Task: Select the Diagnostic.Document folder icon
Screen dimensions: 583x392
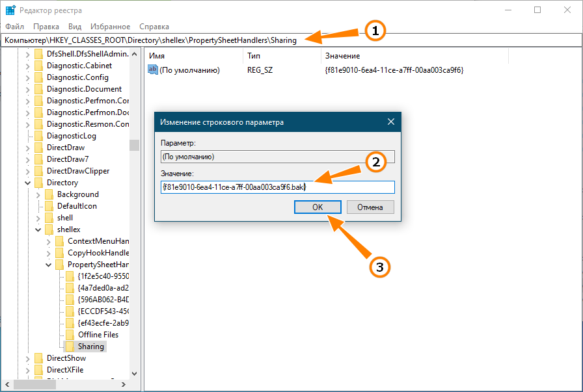Action: (38, 89)
